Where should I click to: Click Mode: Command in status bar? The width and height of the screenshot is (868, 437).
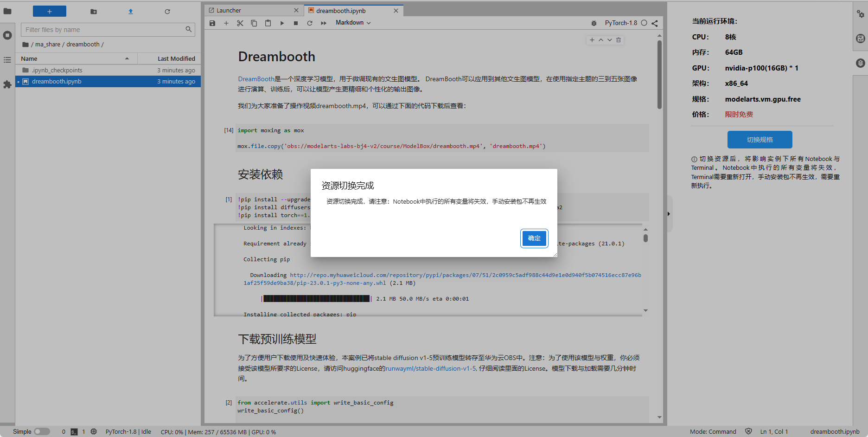point(713,432)
